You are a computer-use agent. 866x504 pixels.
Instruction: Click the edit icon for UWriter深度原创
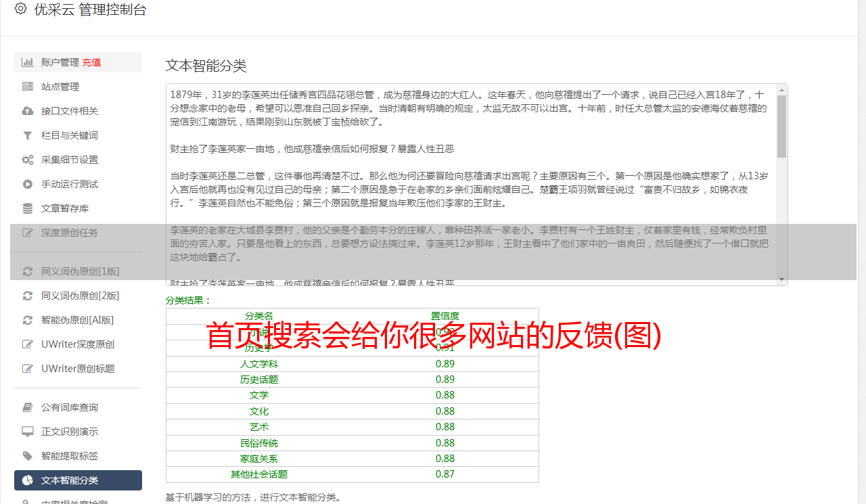[28, 344]
